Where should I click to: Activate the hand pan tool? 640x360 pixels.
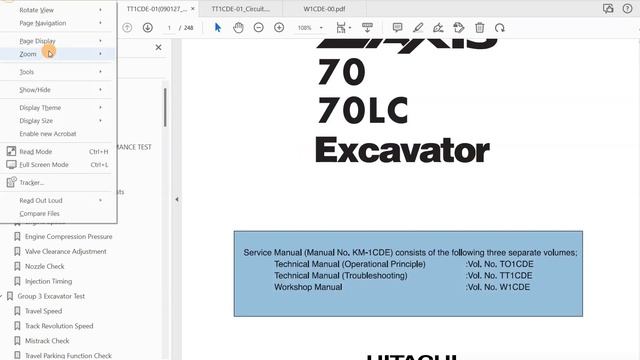click(x=238, y=28)
